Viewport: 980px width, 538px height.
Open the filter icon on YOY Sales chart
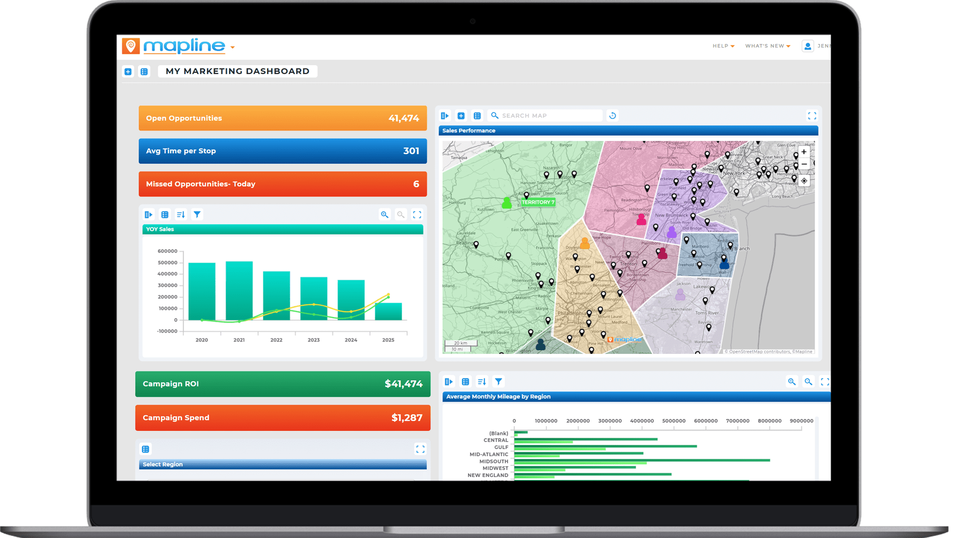click(x=197, y=214)
